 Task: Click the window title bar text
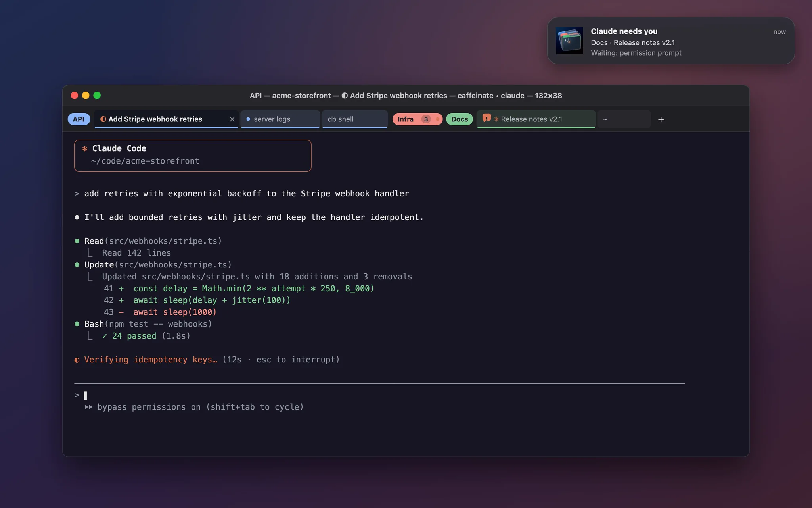[406, 96]
